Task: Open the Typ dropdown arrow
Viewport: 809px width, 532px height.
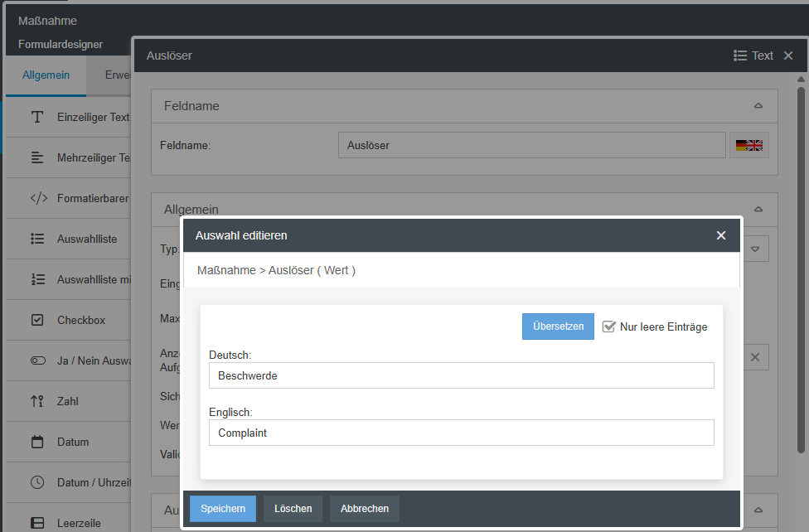Action: click(755, 249)
